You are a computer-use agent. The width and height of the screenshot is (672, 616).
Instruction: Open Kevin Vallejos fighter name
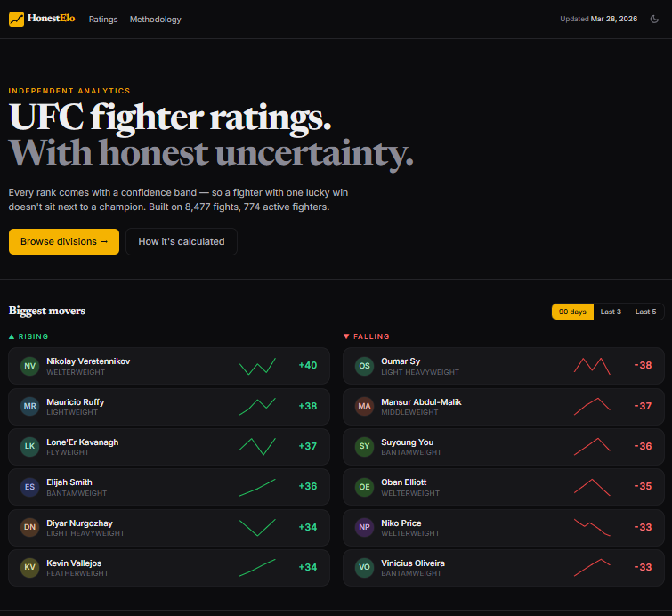pos(74,563)
